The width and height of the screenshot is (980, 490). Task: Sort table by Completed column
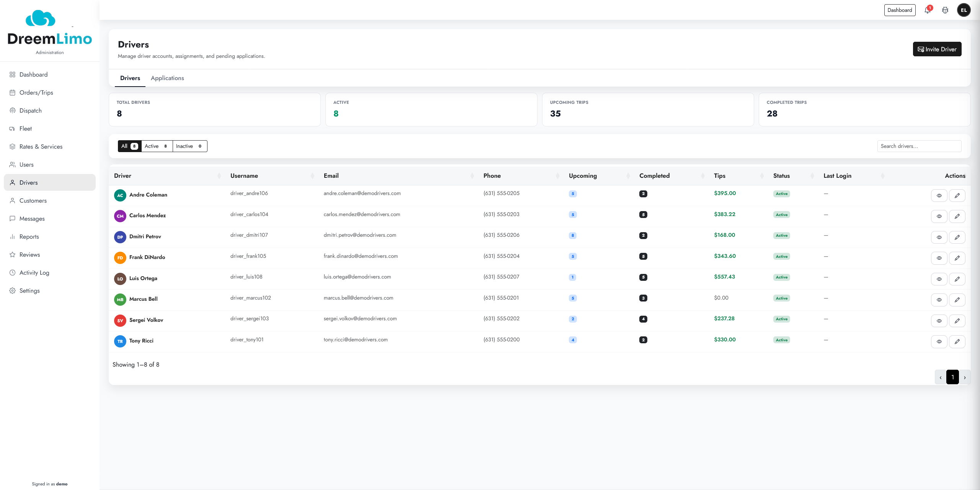[672, 176]
